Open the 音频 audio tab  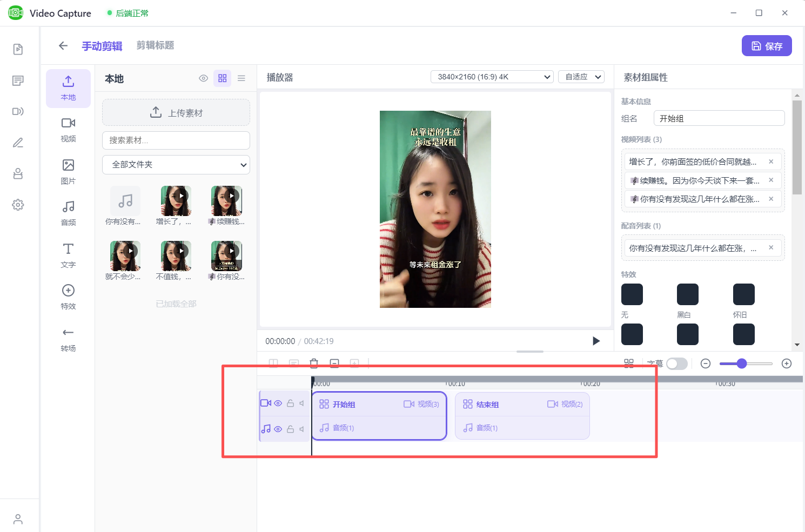click(68, 214)
